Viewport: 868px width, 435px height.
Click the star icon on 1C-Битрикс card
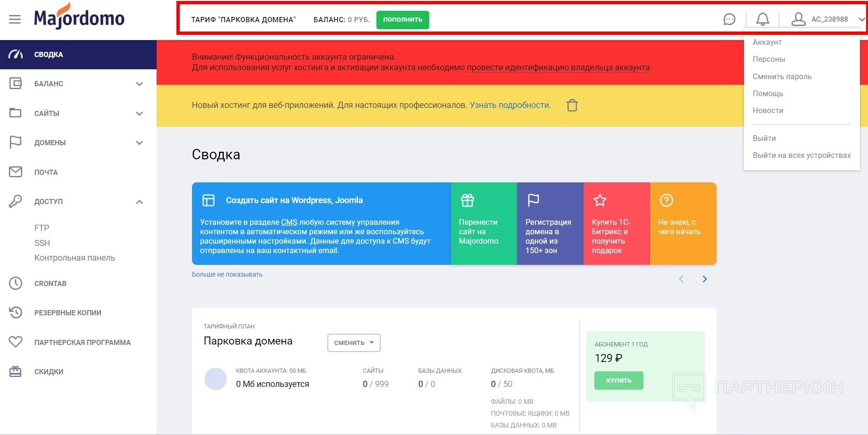pos(600,200)
